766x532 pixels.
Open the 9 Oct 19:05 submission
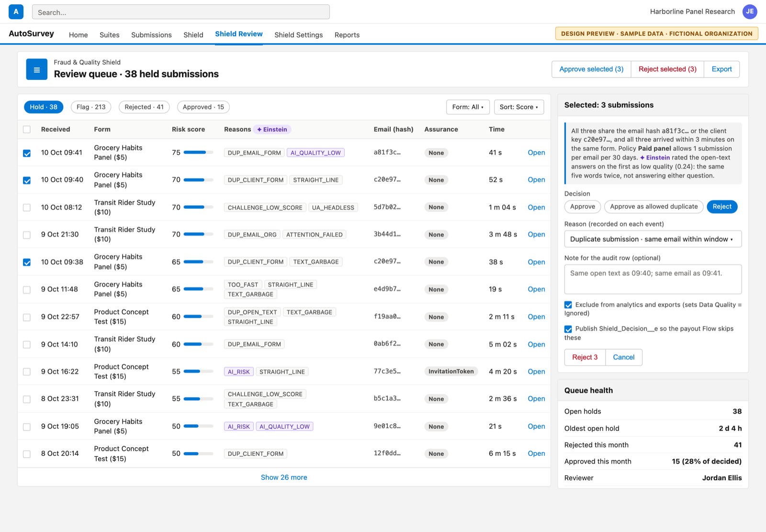[536, 426]
